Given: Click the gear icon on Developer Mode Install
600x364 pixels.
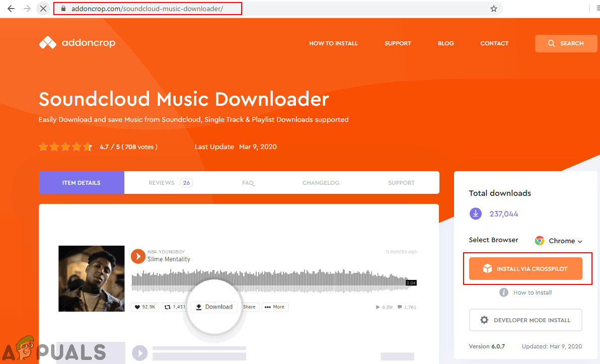Looking at the screenshot, I should 484,320.
